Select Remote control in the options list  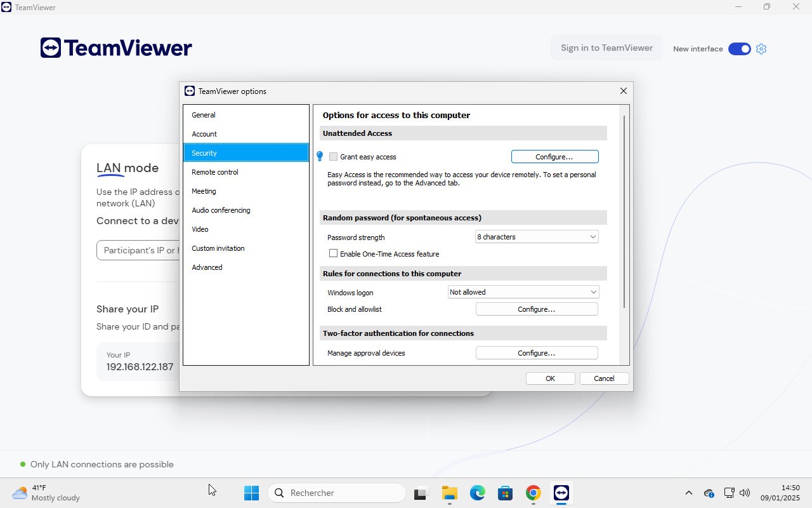tap(215, 172)
